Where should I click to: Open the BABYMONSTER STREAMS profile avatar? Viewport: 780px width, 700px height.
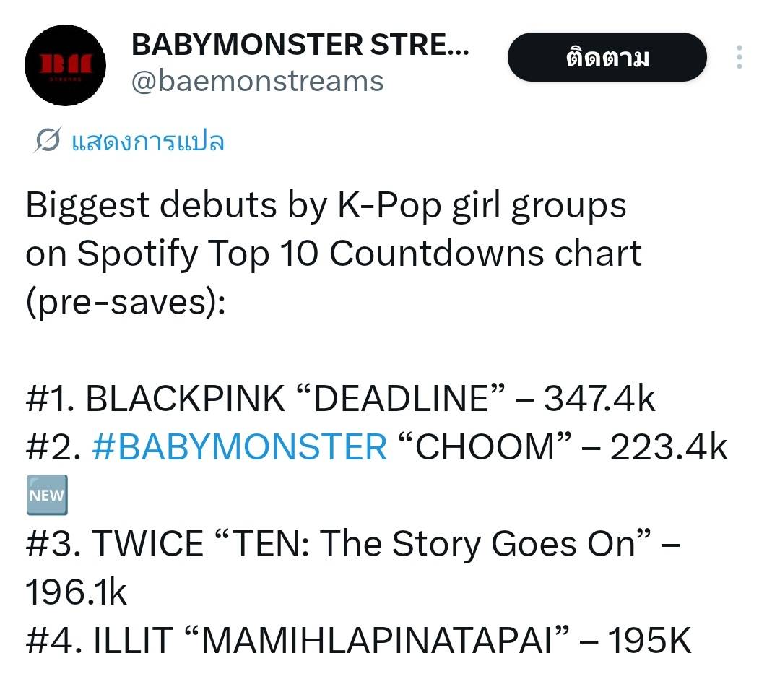coord(66,65)
